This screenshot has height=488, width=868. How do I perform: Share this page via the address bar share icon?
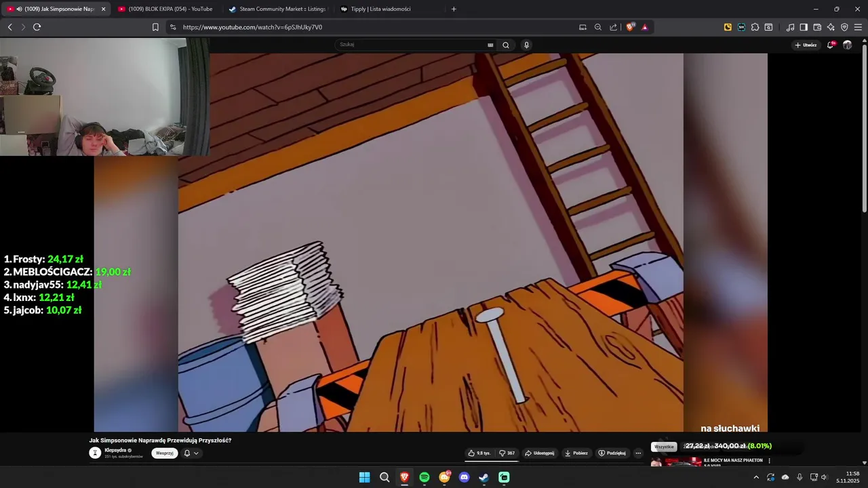point(614,27)
